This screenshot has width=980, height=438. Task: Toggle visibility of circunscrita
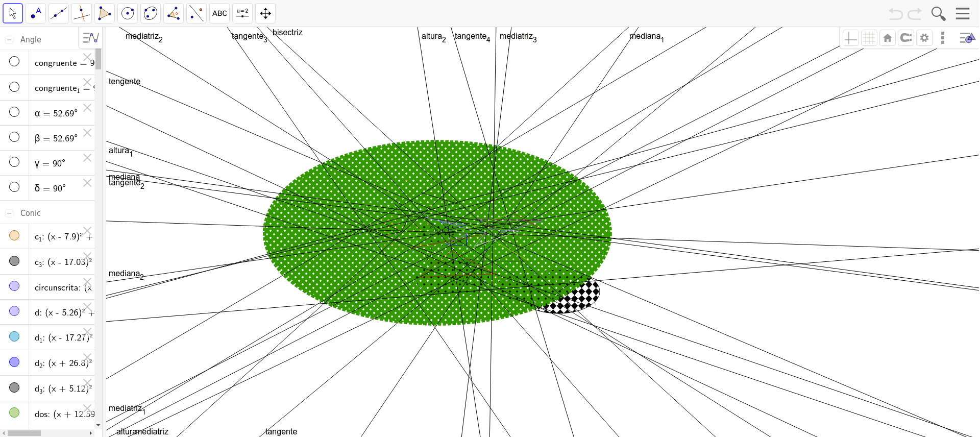pyautogui.click(x=14, y=286)
